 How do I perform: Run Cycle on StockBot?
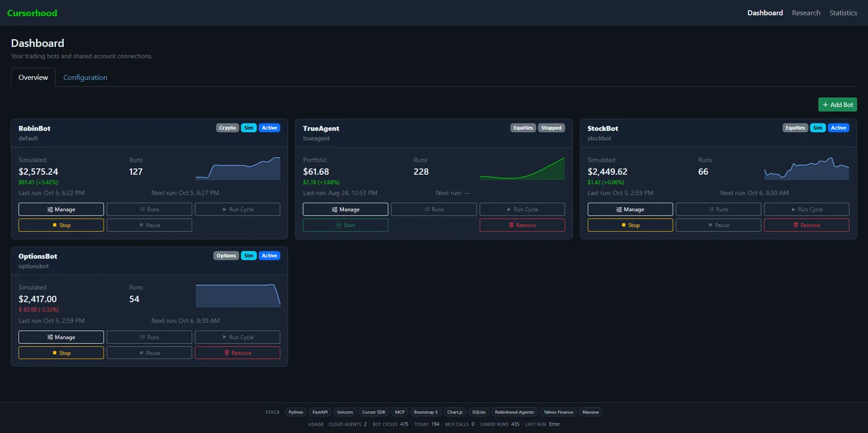[807, 209]
